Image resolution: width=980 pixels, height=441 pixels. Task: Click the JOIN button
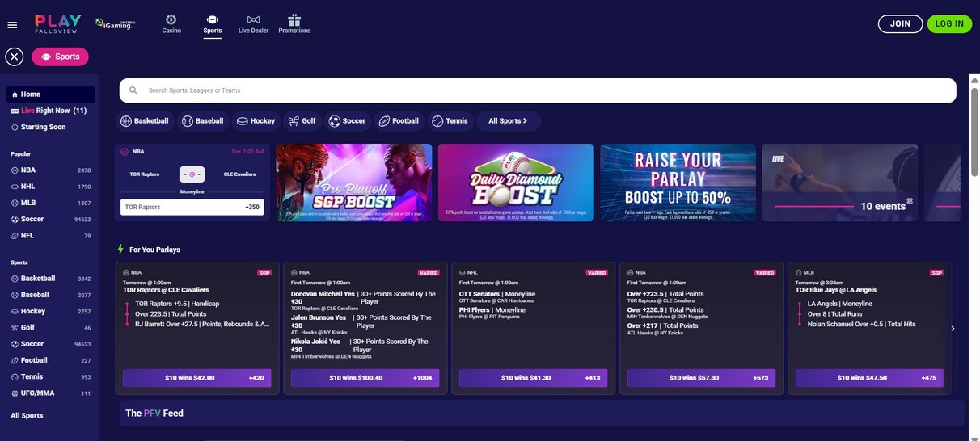900,24
